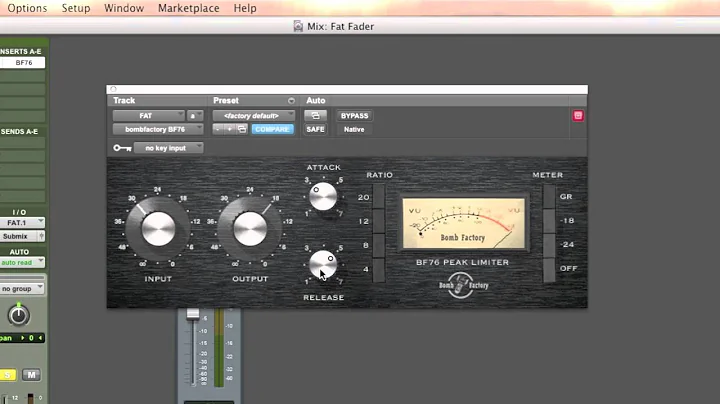Click the first empty send slot under SENDS A-E
The height and width of the screenshot is (404, 720).
[22, 143]
